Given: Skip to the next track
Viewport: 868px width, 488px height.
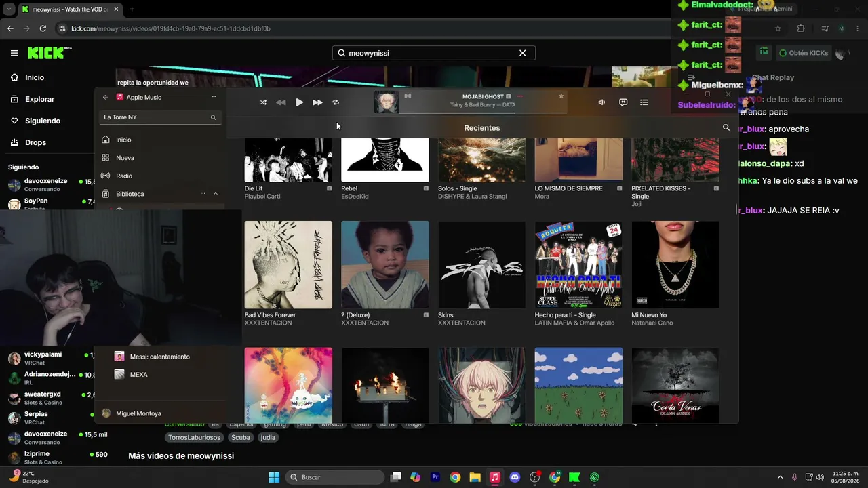Looking at the screenshot, I should click(x=317, y=102).
